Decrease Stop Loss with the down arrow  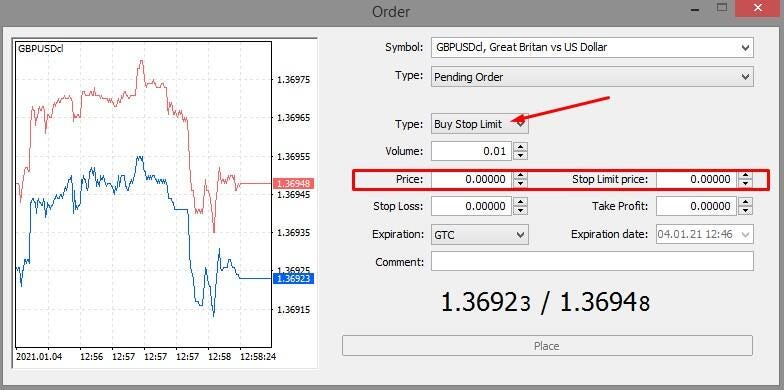coord(521,210)
